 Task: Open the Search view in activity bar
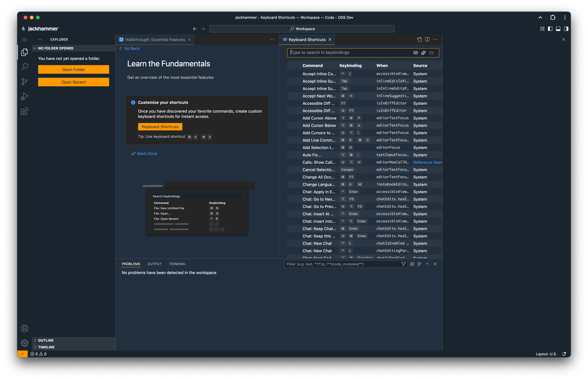(x=24, y=67)
